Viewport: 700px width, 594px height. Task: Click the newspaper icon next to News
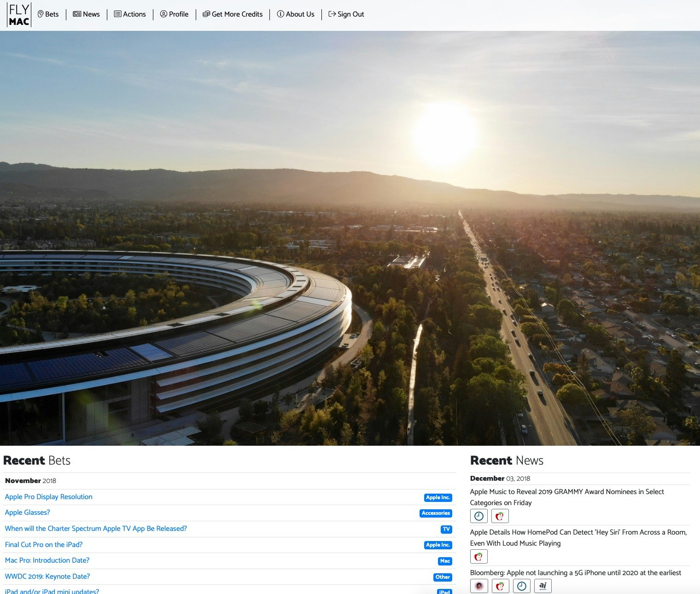(x=76, y=14)
